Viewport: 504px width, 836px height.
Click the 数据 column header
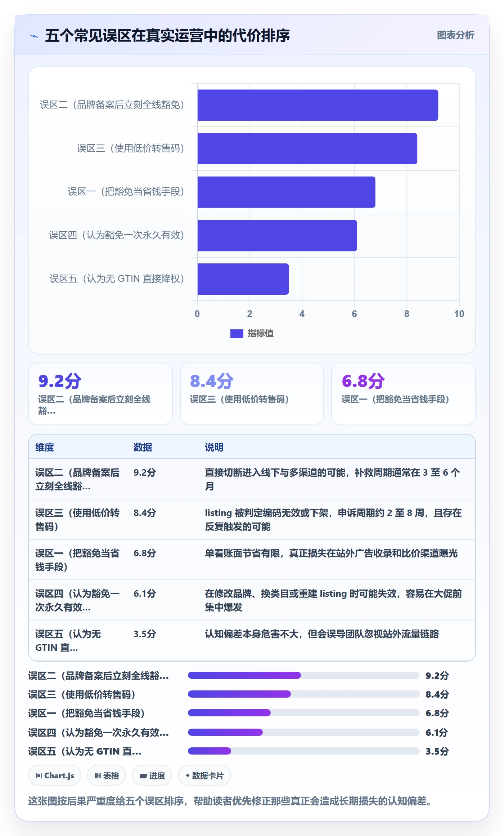coord(143,447)
